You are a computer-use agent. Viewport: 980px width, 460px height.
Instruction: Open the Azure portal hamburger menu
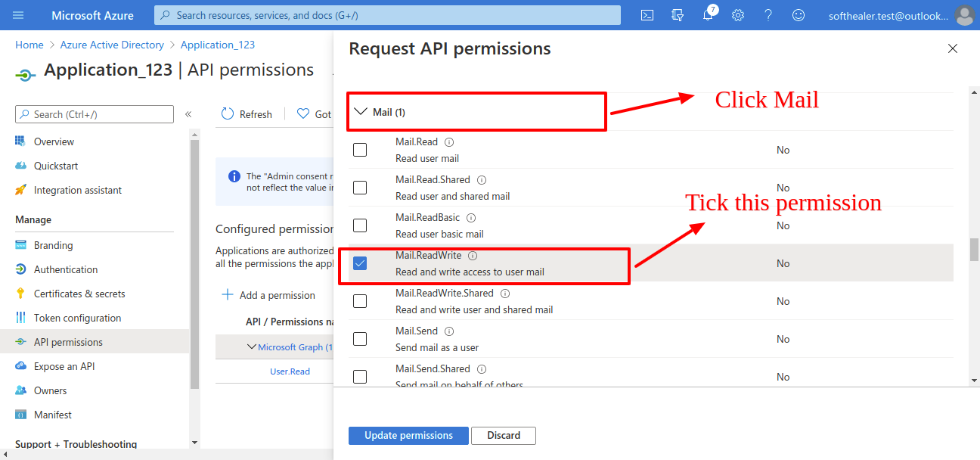(x=19, y=15)
